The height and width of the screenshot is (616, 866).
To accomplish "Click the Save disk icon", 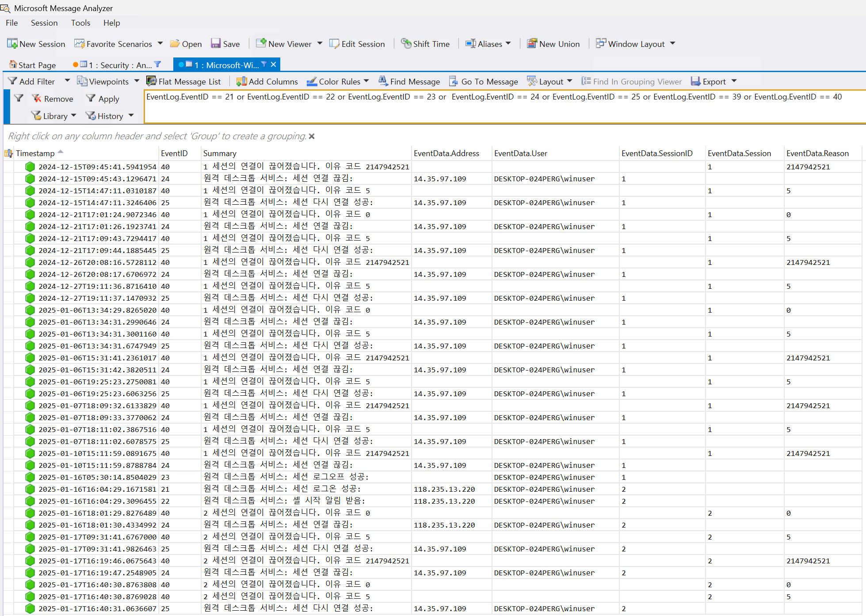I will 216,44.
